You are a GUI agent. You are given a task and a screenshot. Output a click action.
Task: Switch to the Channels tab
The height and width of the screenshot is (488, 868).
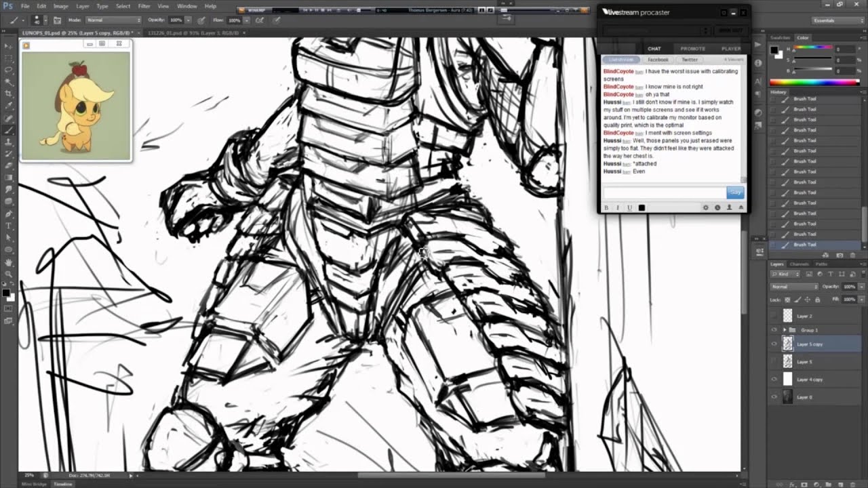point(799,264)
